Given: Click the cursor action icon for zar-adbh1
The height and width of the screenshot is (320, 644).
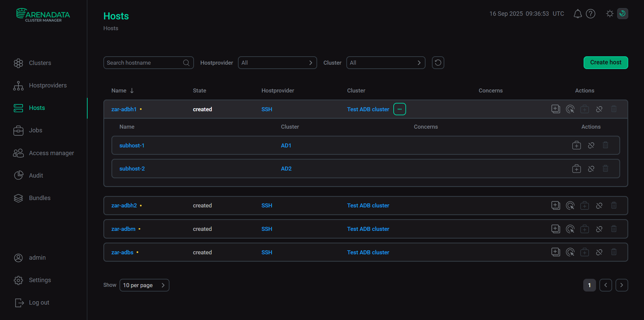Looking at the screenshot, I should pos(570,109).
